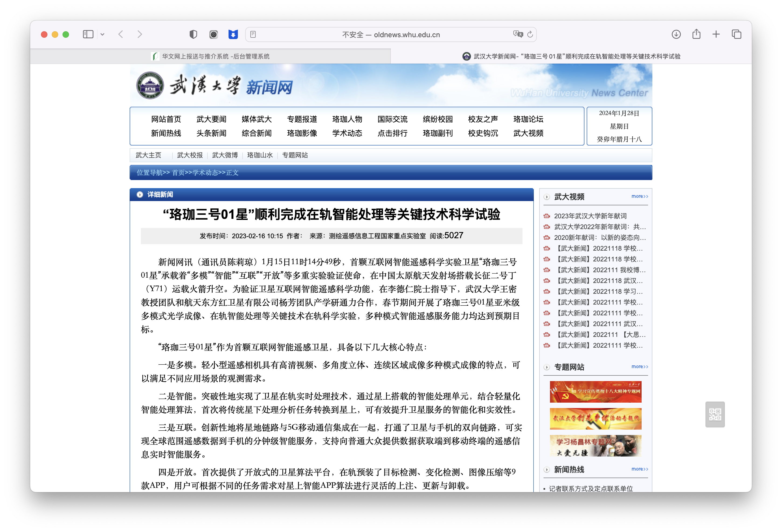The image size is (782, 532).
Task: Click the 武大校报 link
Action: (x=190, y=155)
